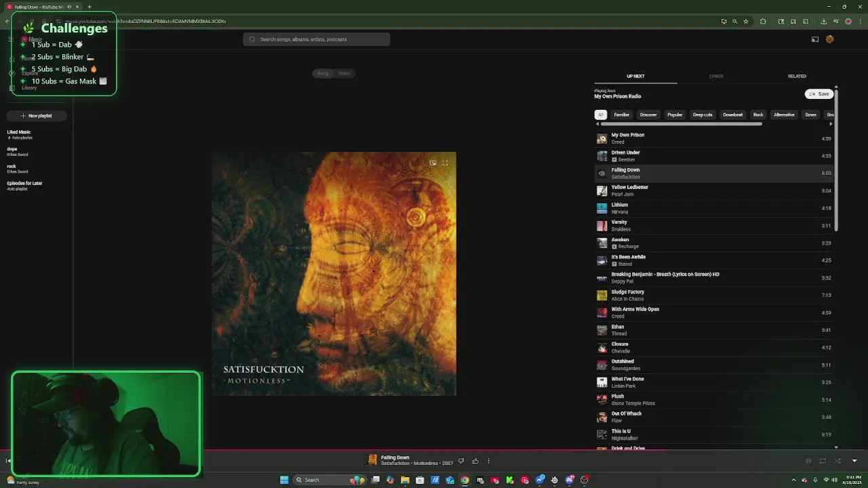
Task: Click the Chrome profile icon in toolbar
Action: (x=848, y=21)
